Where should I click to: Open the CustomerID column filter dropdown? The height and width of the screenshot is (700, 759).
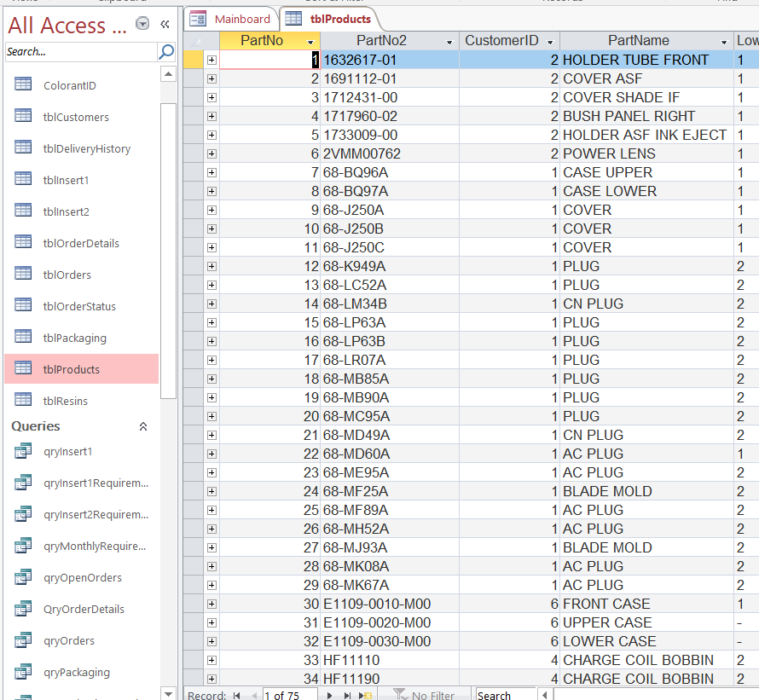coord(550,42)
